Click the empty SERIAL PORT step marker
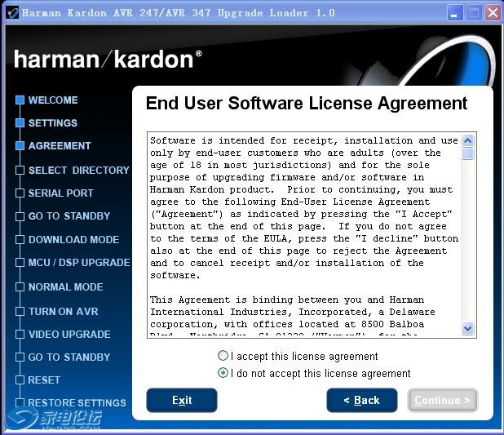 click(20, 193)
